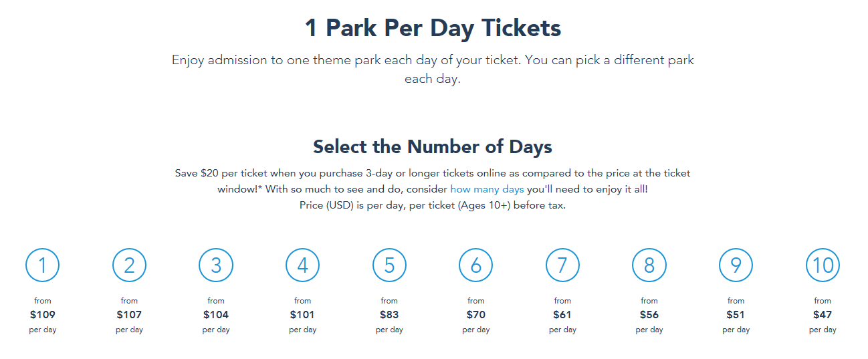This screenshot has height=359, width=868.
Task: Select the $70 per day price
Action: [476, 315]
